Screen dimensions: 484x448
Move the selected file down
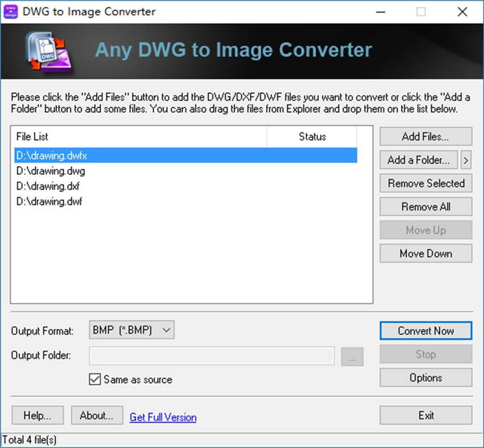pos(425,253)
